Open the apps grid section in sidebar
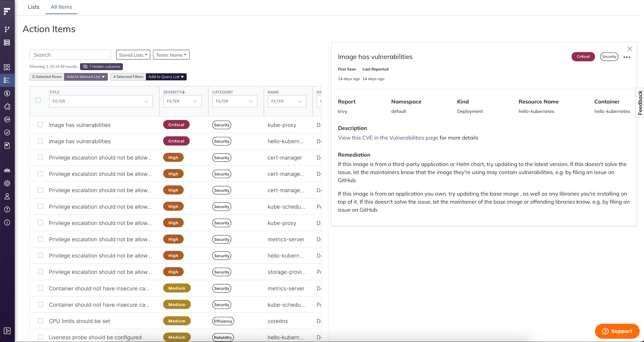644x342 pixels. [x=7, y=67]
